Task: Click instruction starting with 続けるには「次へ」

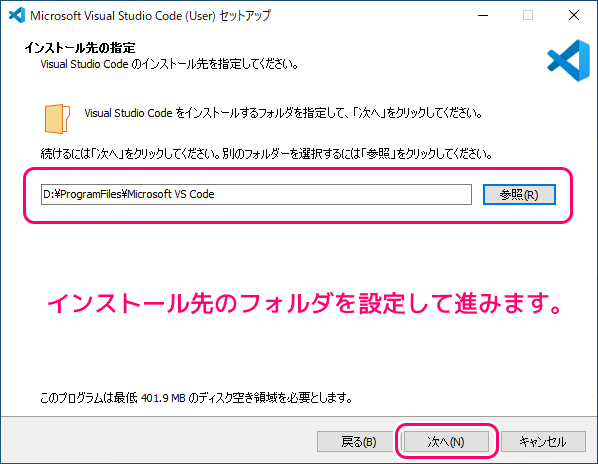Action: coord(267,154)
